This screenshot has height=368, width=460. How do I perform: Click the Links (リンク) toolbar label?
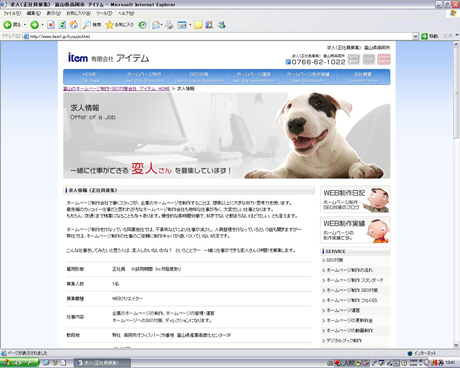(x=448, y=36)
